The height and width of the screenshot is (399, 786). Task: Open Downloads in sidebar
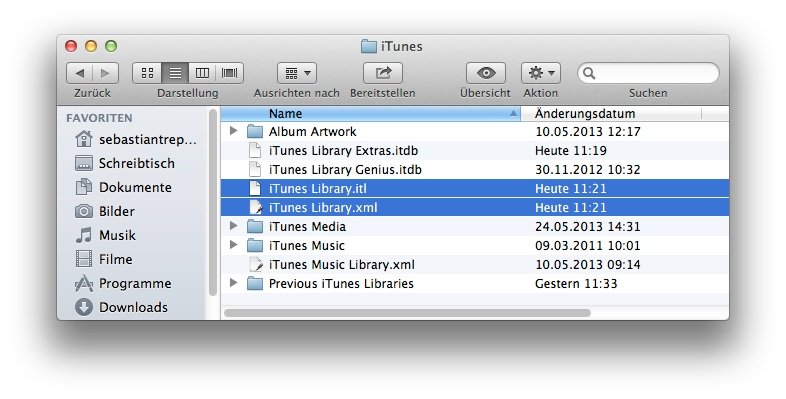point(121,307)
